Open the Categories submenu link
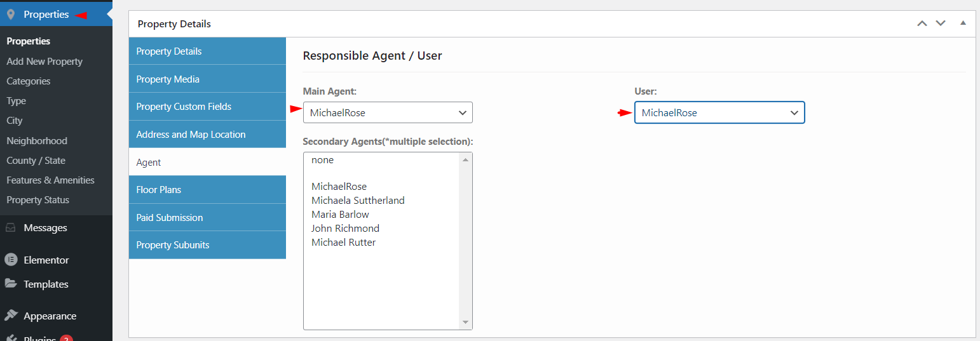 click(x=29, y=81)
